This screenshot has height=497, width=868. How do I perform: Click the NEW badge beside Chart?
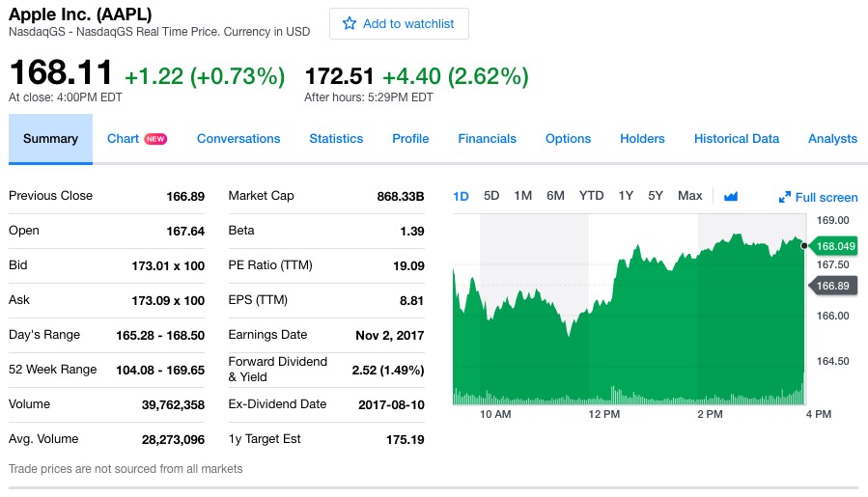pyautogui.click(x=155, y=139)
